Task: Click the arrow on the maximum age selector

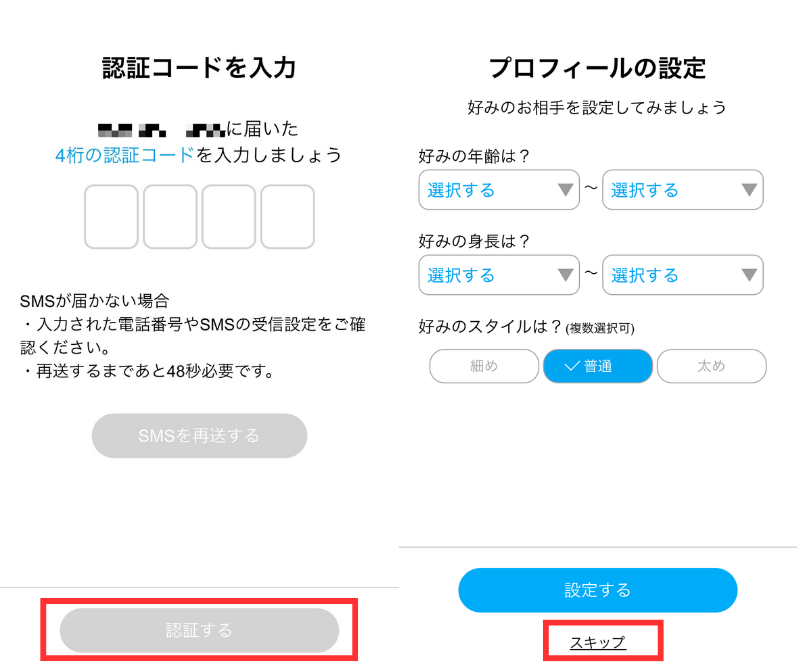Action: click(750, 190)
